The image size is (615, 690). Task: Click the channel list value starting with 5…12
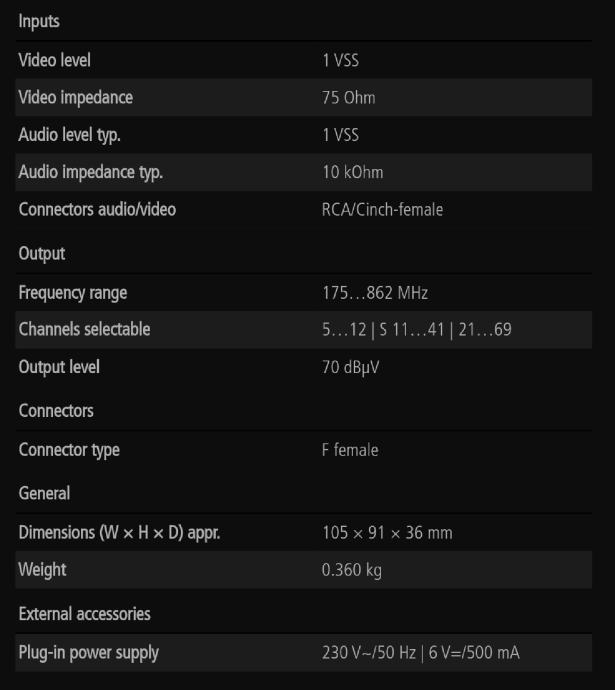coord(417,329)
